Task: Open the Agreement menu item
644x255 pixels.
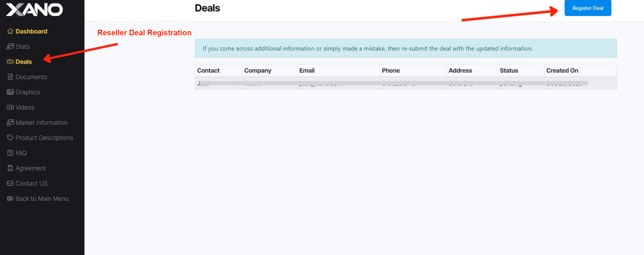Action: (27, 168)
